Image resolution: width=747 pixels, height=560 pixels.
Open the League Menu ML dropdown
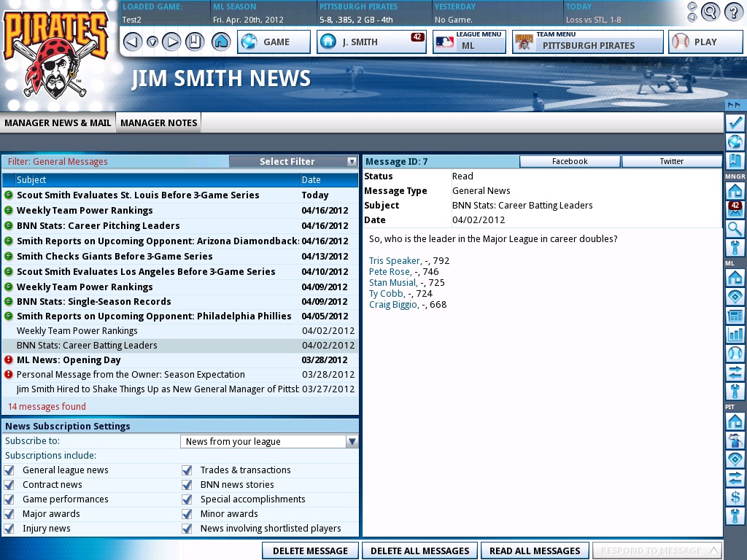click(x=469, y=42)
